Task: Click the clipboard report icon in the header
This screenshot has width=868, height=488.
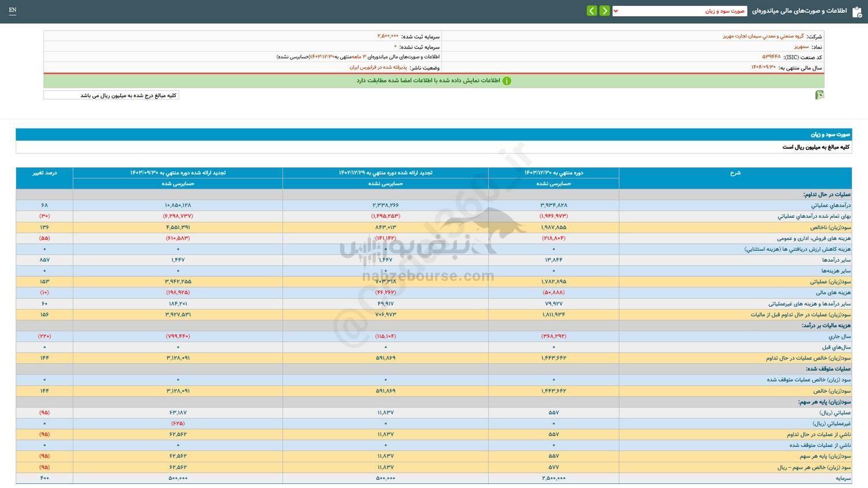Action: (x=859, y=10)
